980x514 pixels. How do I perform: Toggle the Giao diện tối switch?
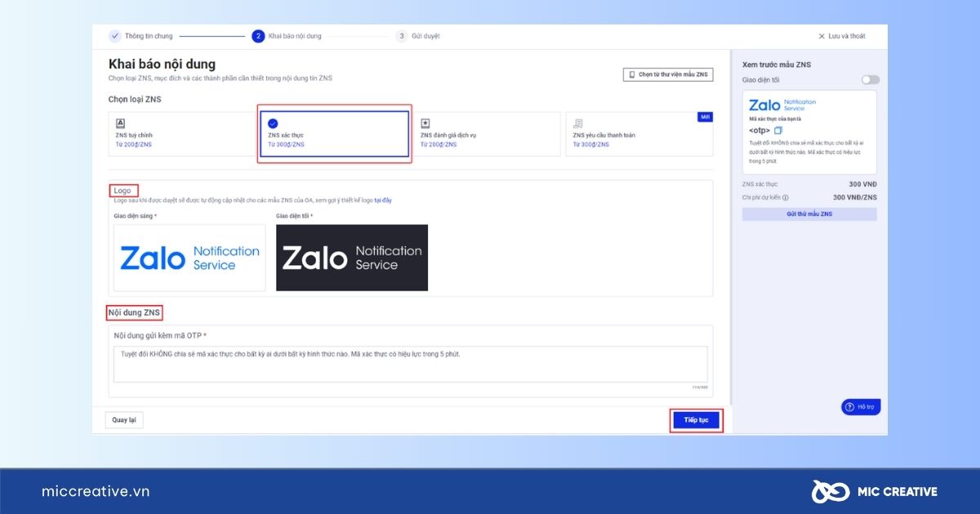(x=871, y=80)
